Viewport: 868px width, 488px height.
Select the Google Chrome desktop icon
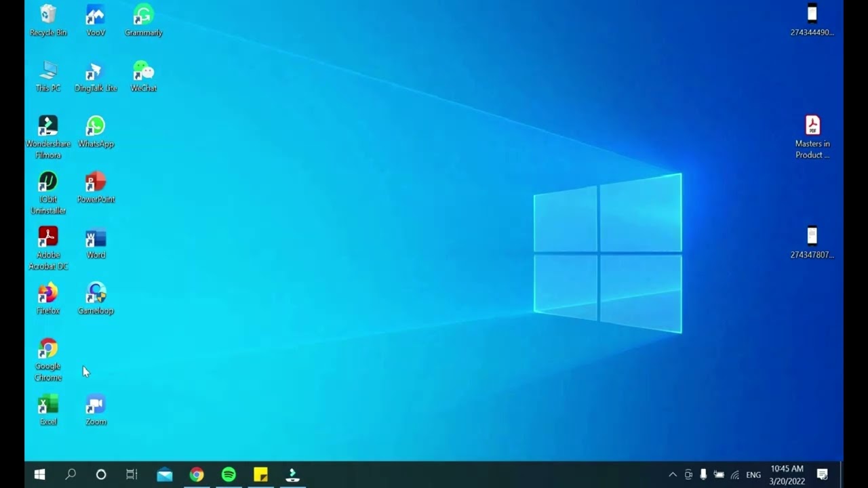tap(48, 359)
